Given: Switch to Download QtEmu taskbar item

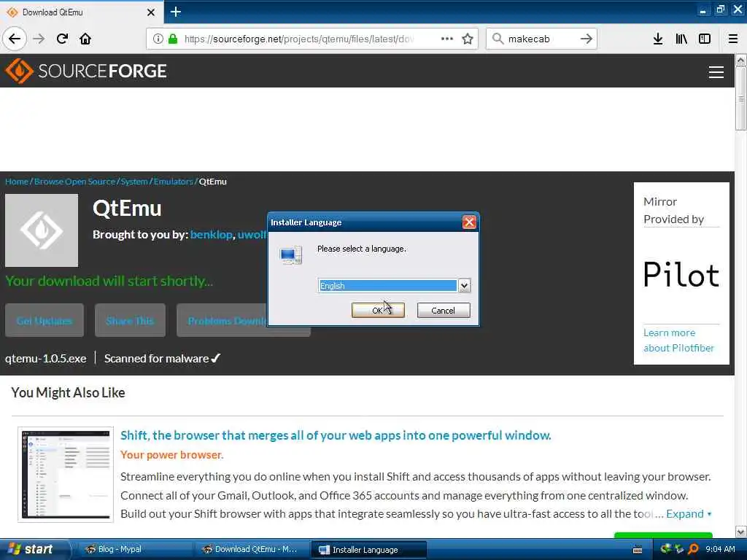Looking at the screenshot, I should point(250,550).
